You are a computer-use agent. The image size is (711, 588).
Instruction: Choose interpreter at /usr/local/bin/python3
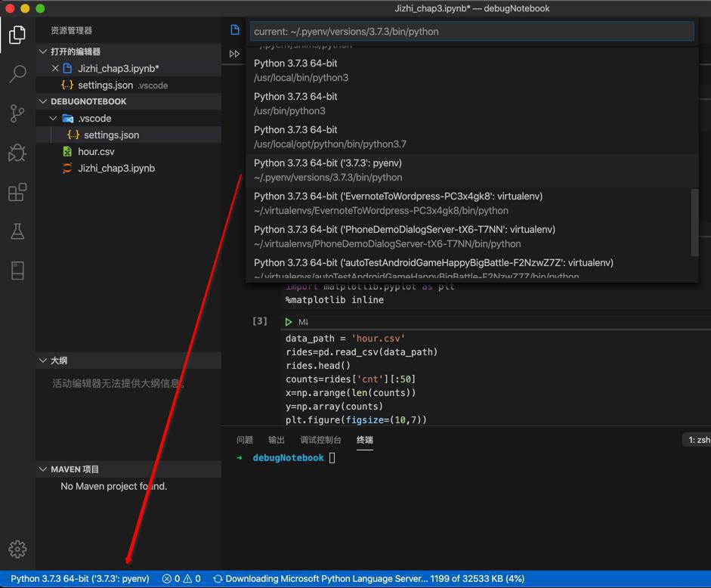pyautogui.click(x=471, y=70)
